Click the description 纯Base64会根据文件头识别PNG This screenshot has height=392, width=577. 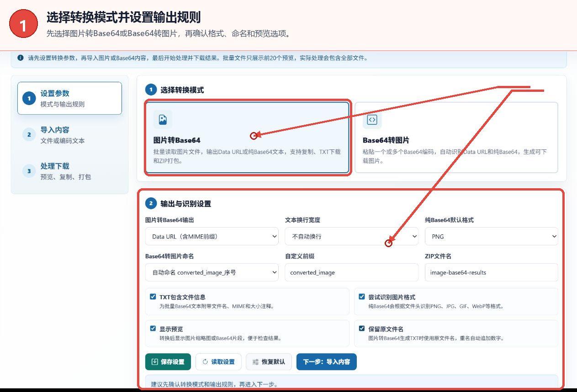[x=436, y=307]
